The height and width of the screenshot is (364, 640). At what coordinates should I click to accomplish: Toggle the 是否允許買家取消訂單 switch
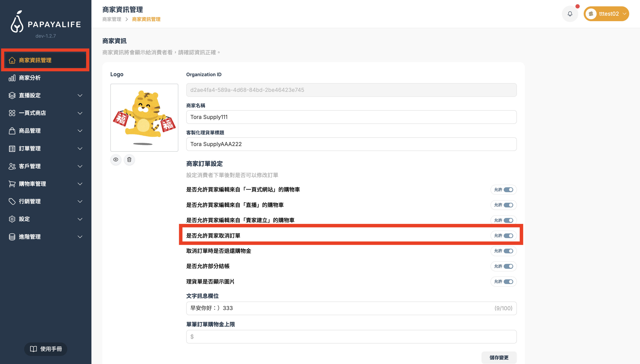[x=508, y=236]
